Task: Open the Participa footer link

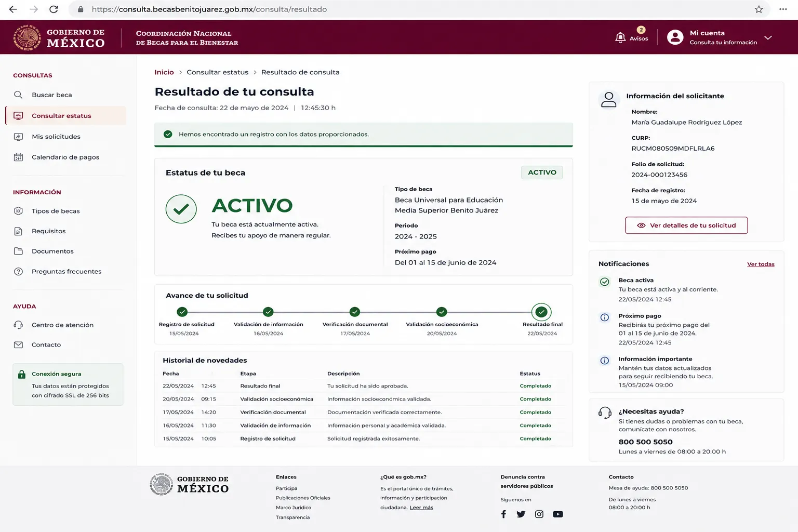Action: pos(287,488)
